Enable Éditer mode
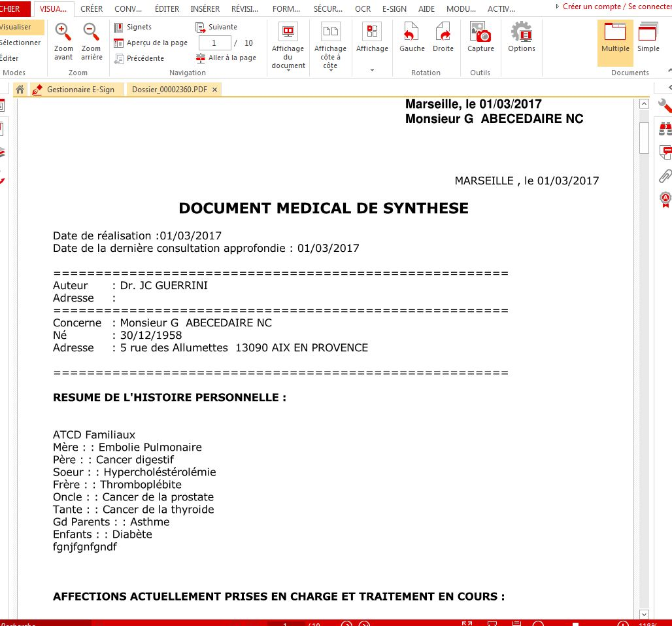Image resolution: width=672 pixels, height=626 pixels. pyautogui.click(x=9, y=58)
